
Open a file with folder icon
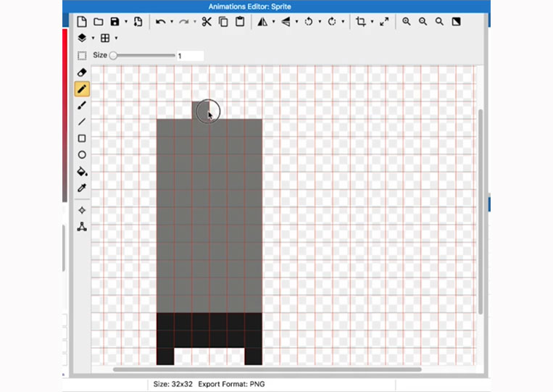[99, 22]
